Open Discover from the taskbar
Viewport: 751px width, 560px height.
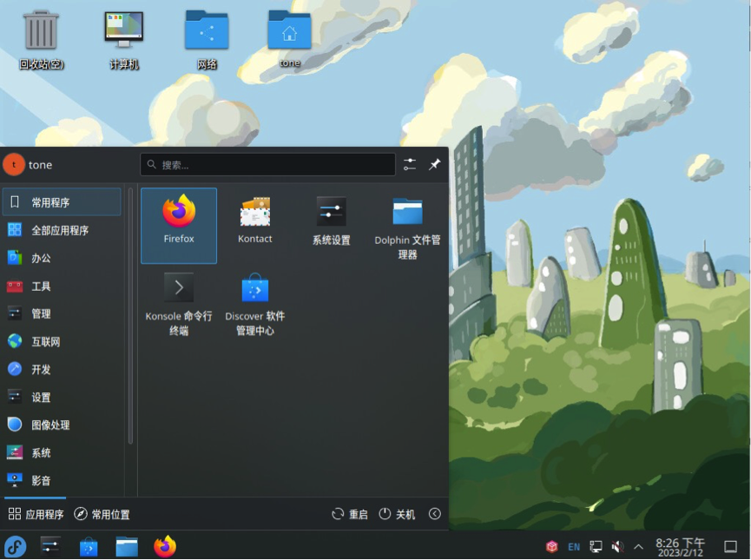89,546
